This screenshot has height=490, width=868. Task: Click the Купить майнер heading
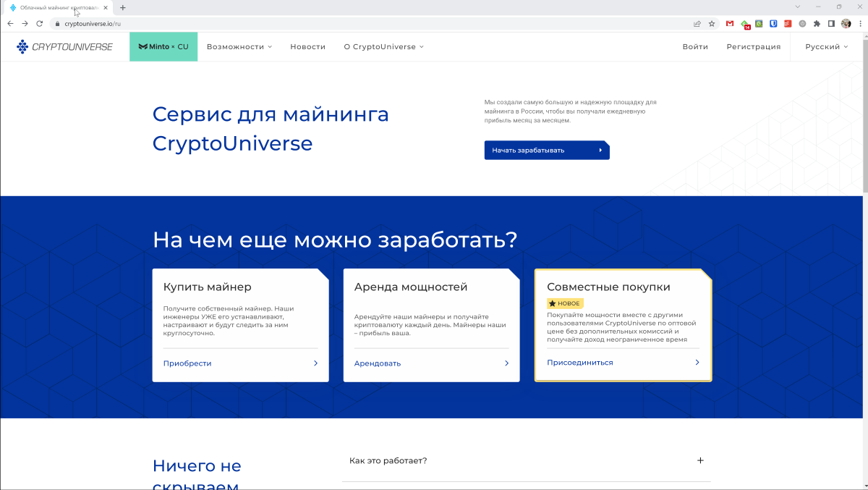208,287
